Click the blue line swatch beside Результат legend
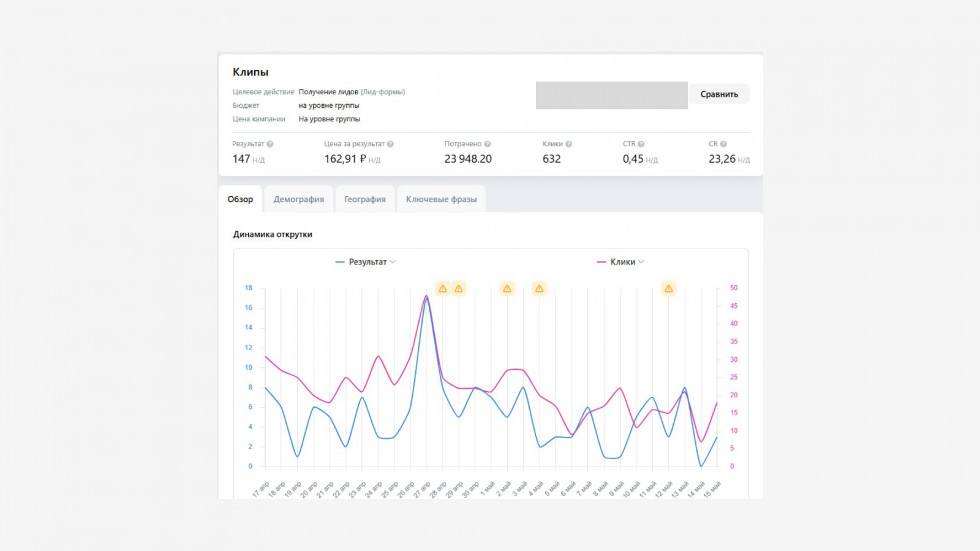The height and width of the screenshot is (551, 980). click(x=340, y=262)
